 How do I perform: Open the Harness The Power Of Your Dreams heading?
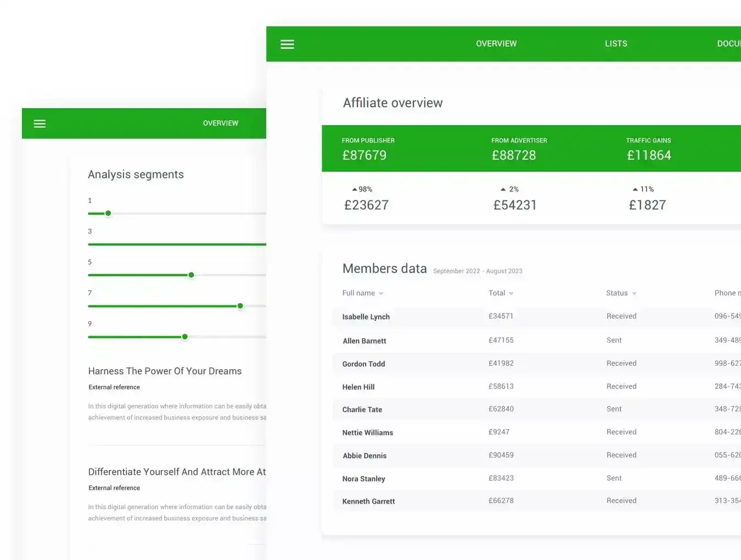(165, 371)
